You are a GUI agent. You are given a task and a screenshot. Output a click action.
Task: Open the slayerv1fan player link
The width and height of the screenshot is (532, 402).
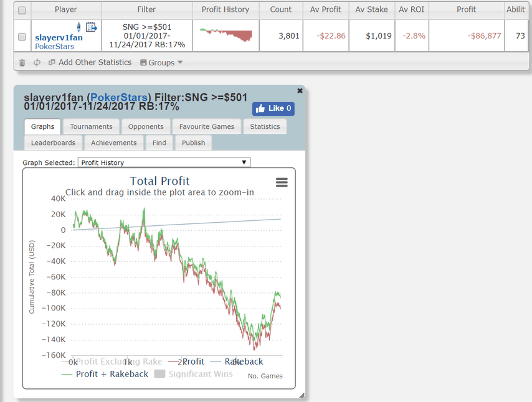59,37
